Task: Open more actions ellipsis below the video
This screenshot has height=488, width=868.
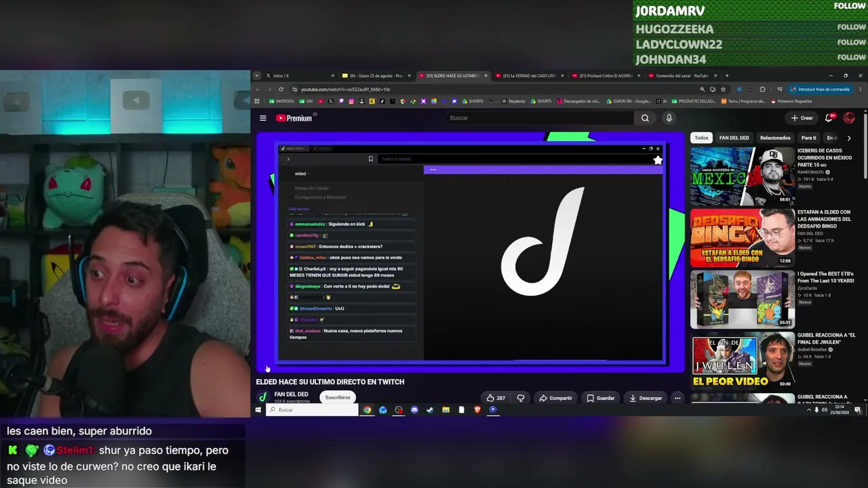Action: point(677,398)
